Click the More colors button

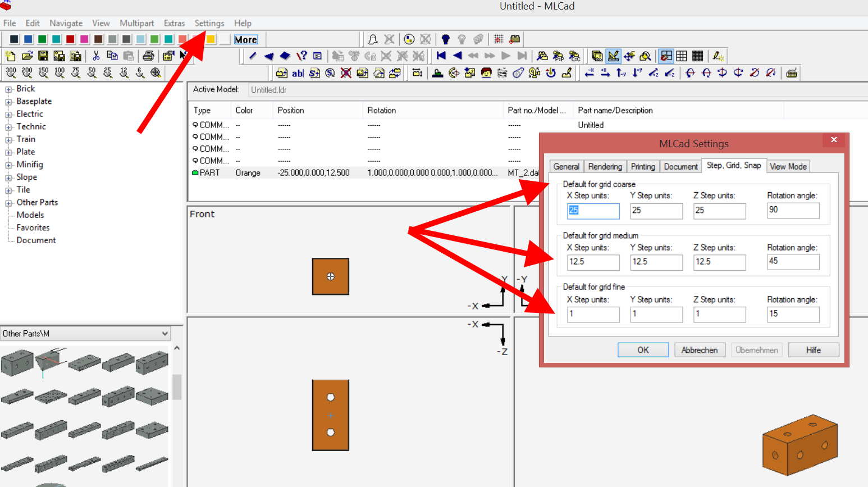click(246, 39)
